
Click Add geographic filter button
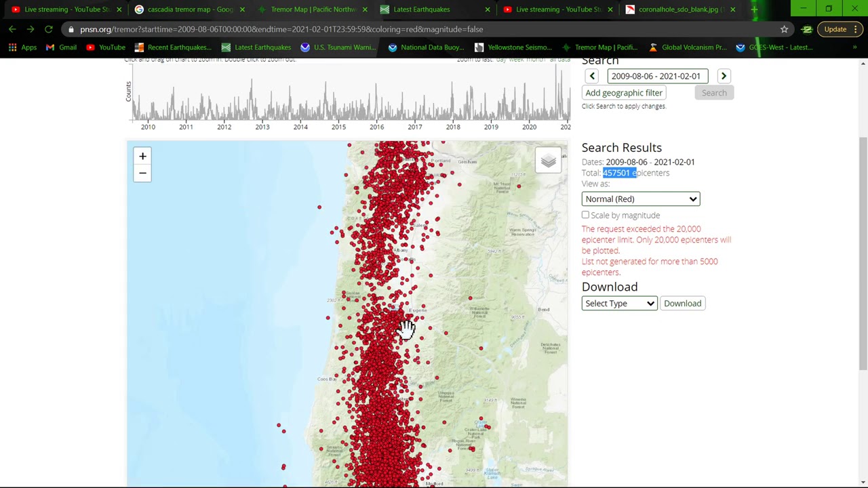pyautogui.click(x=624, y=93)
